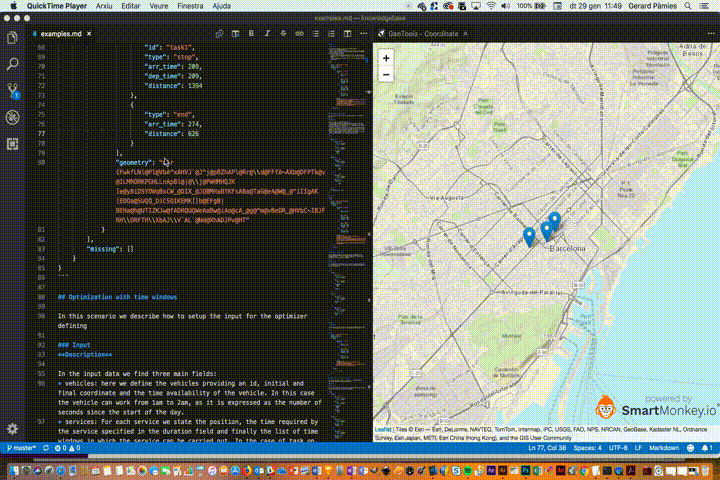The image size is (720, 480).
Task: Toggle bullet list in the editor toolbar
Action: tap(315, 34)
